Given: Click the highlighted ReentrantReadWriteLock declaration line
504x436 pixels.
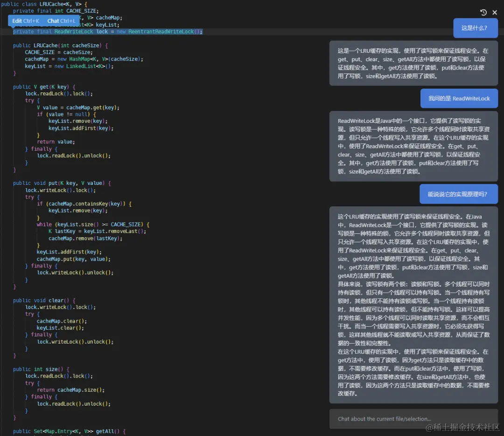Looking at the screenshot, I should pyautogui.click(x=108, y=32).
